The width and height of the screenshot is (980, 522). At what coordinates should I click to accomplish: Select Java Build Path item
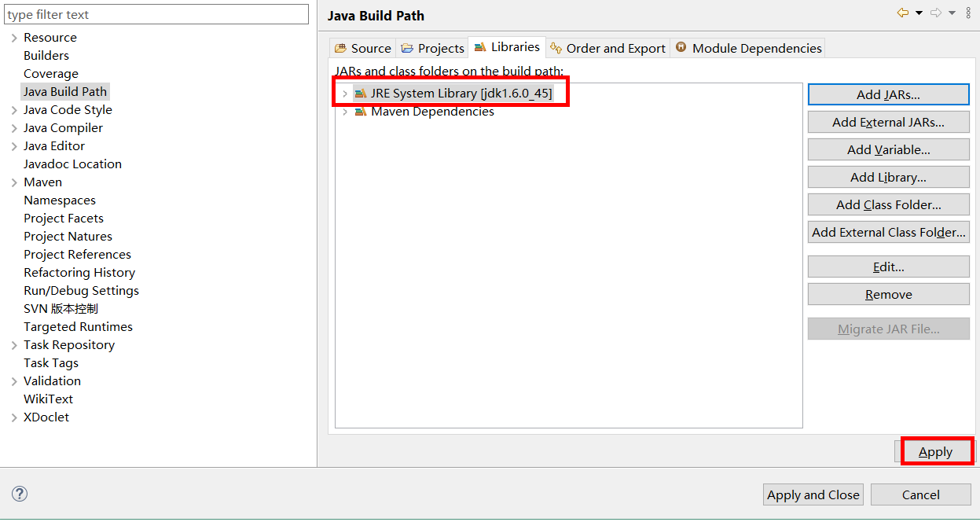tap(65, 92)
